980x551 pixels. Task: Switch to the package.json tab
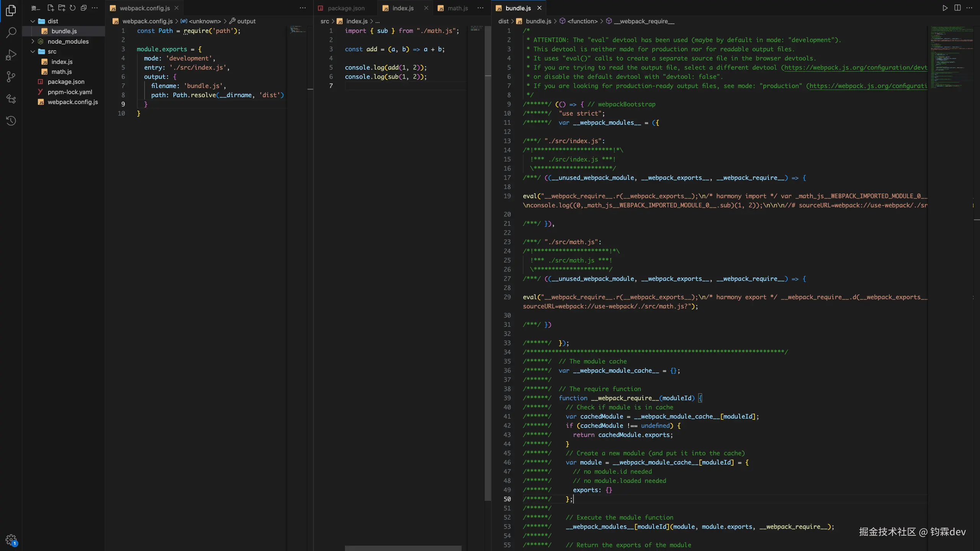(x=346, y=8)
